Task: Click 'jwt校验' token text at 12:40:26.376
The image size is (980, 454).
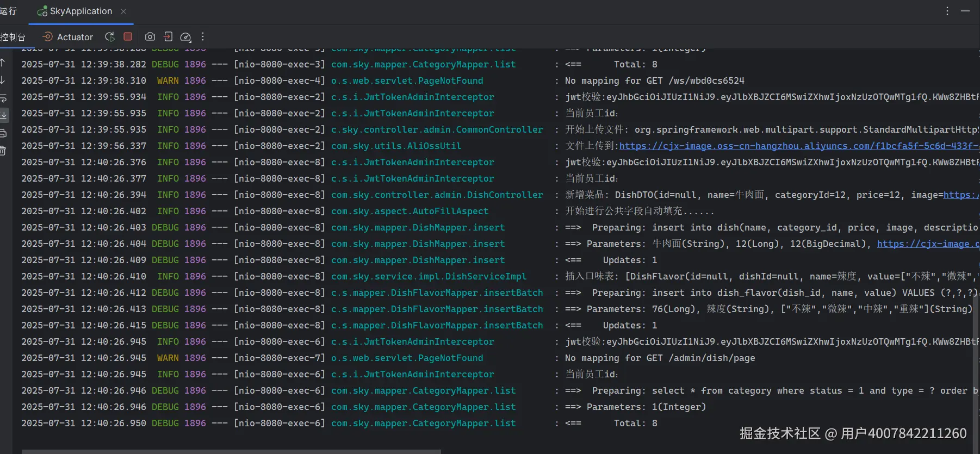Action: click(x=772, y=162)
